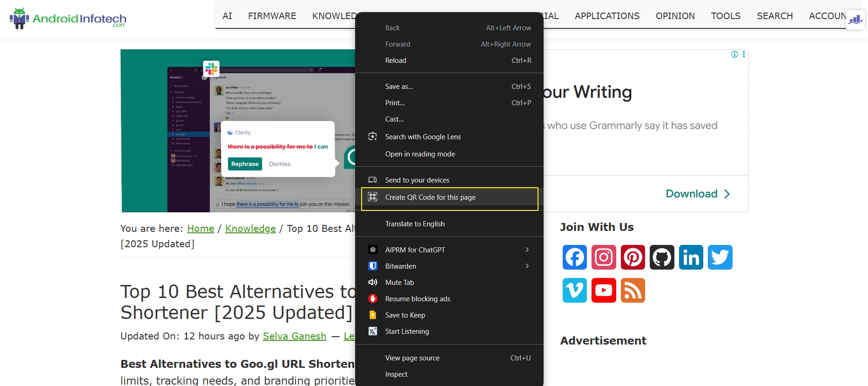868x386 pixels.
Task: Choose Translate to English
Action: coord(449,224)
